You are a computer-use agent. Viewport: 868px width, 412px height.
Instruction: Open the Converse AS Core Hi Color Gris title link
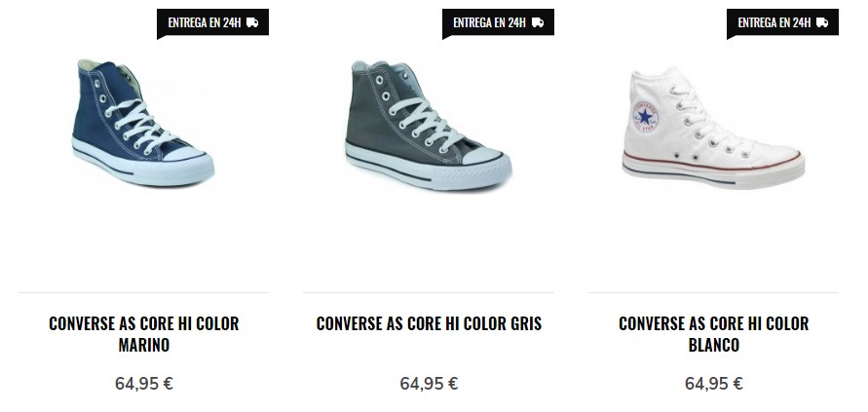click(429, 323)
